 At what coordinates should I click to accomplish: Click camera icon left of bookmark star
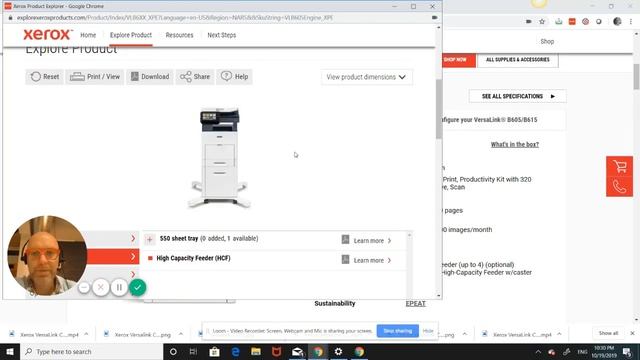(529, 22)
